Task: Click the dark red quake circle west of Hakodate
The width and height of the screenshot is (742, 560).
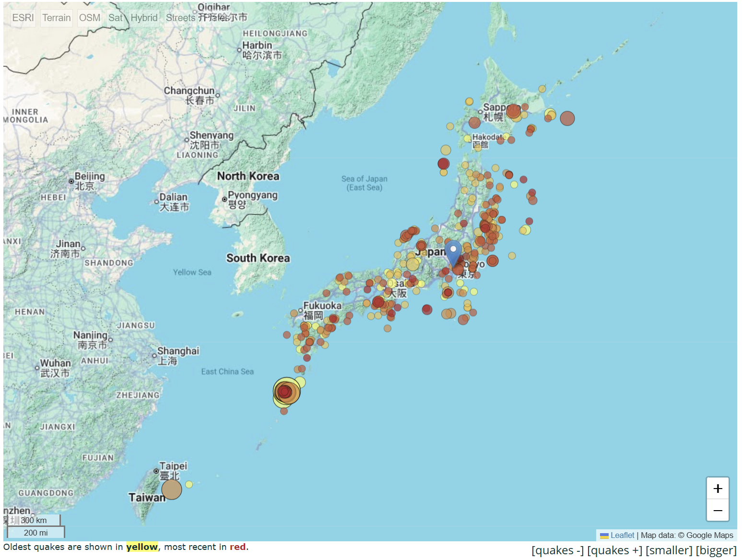Action: [x=444, y=163]
